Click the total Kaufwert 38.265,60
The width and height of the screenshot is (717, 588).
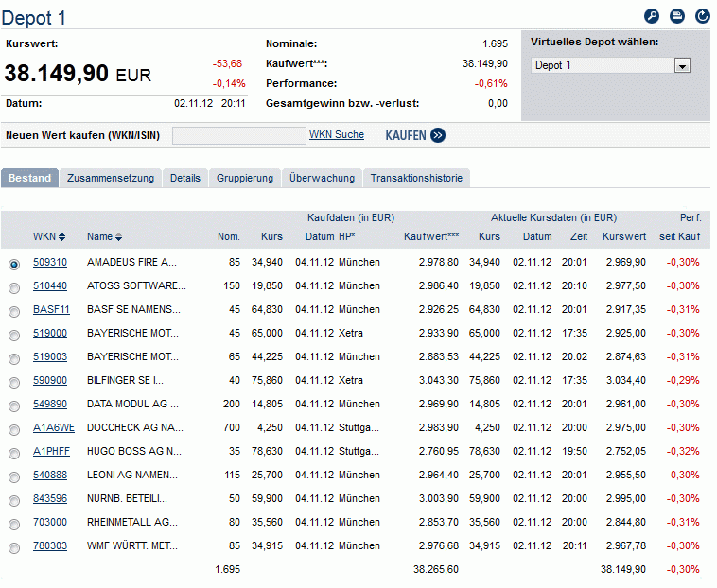[436, 570]
